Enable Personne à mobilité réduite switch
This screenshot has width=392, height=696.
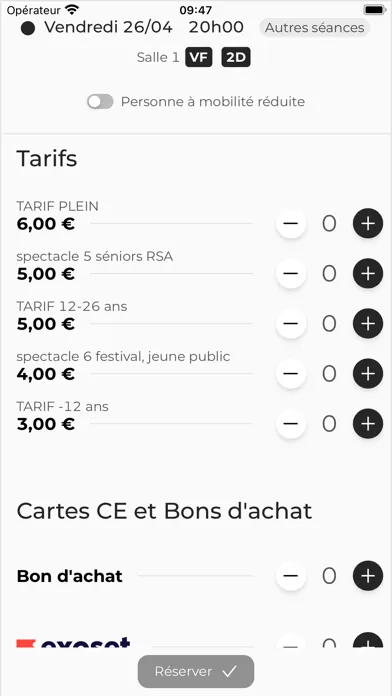[x=100, y=102]
